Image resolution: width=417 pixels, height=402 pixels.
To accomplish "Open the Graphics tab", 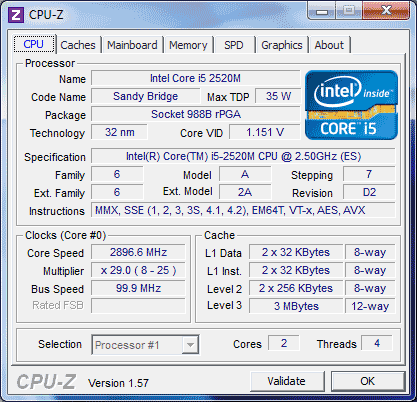I will pos(282,45).
